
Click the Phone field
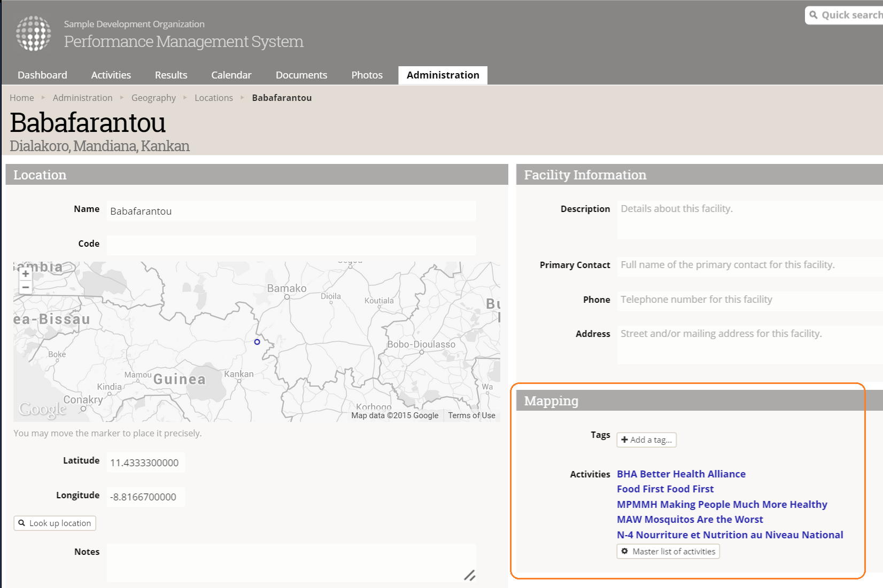(x=750, y=301)
